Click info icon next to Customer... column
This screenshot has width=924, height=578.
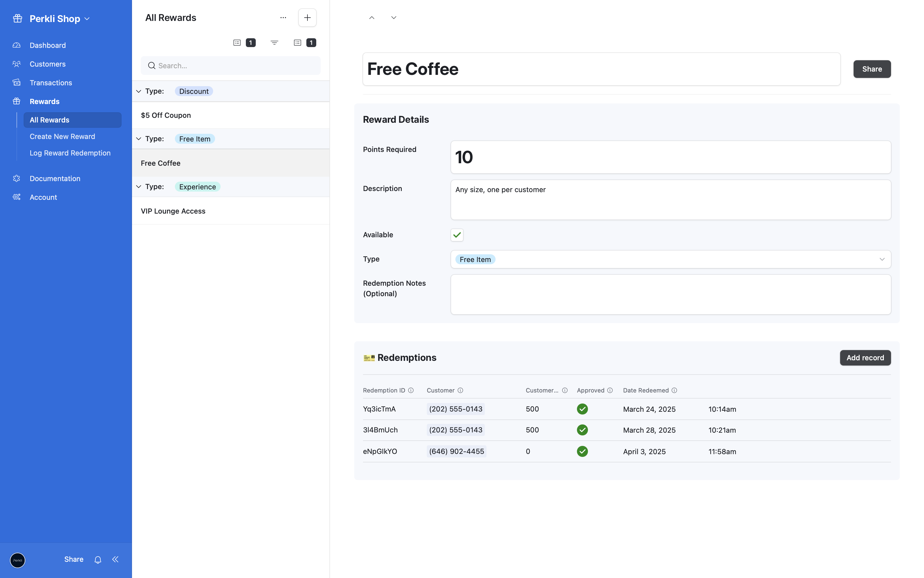565,390
